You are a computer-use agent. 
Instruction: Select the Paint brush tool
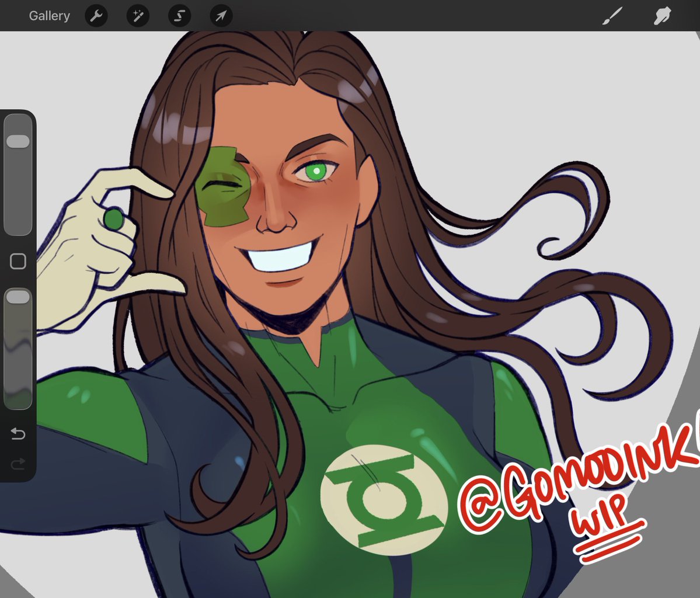click(x=612, y=16)
